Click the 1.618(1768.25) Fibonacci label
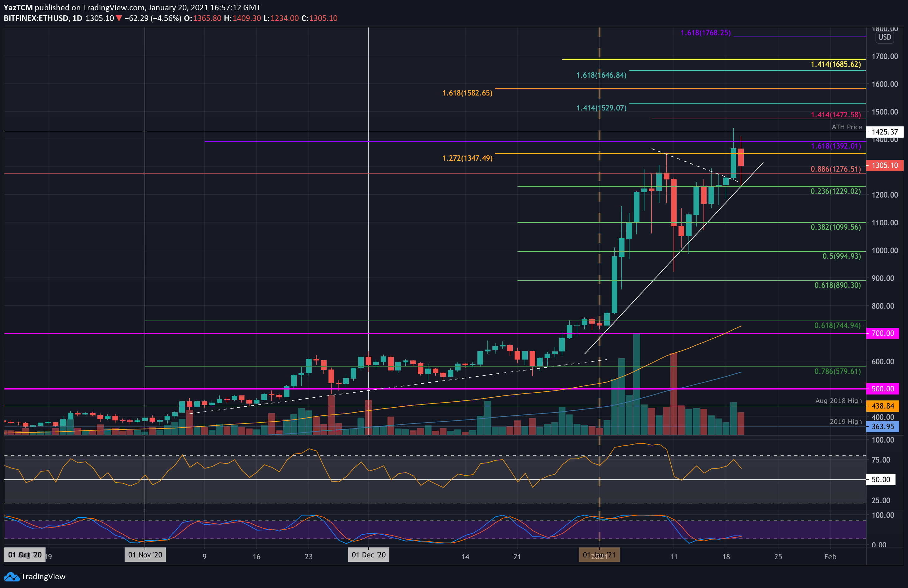908x588 pixels. pos(706,33)
